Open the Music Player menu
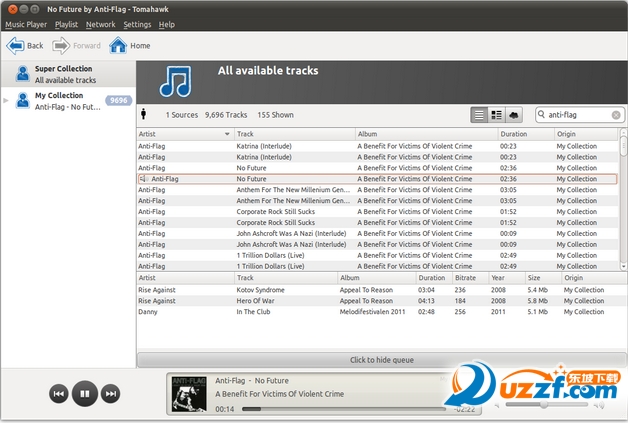 click(26, 24)
